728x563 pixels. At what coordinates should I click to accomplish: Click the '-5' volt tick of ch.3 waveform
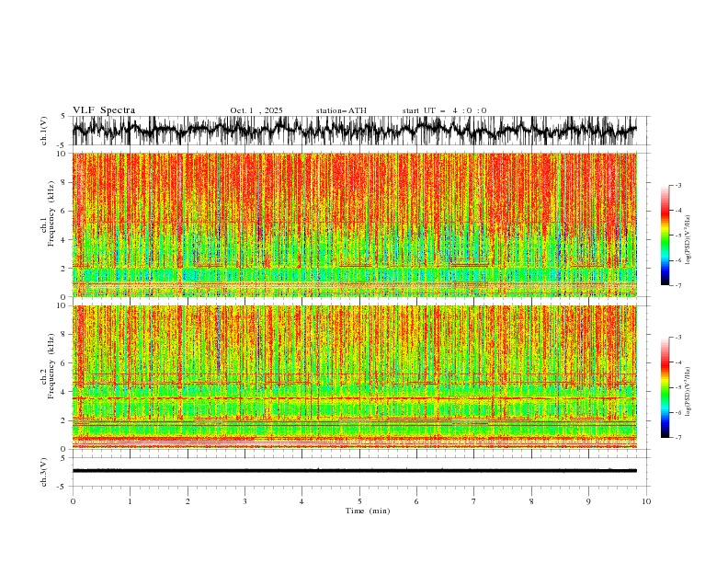point(62,487)
